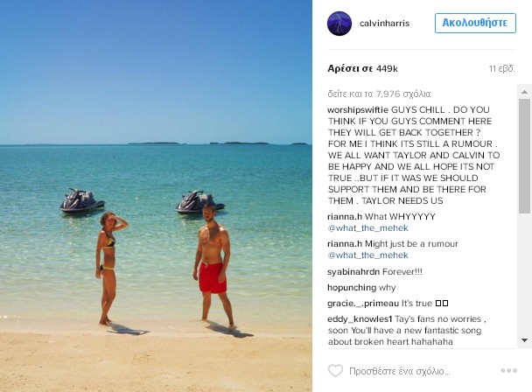Click the heart like icon
Screen dimensions: 532x392
click(335, 371)
